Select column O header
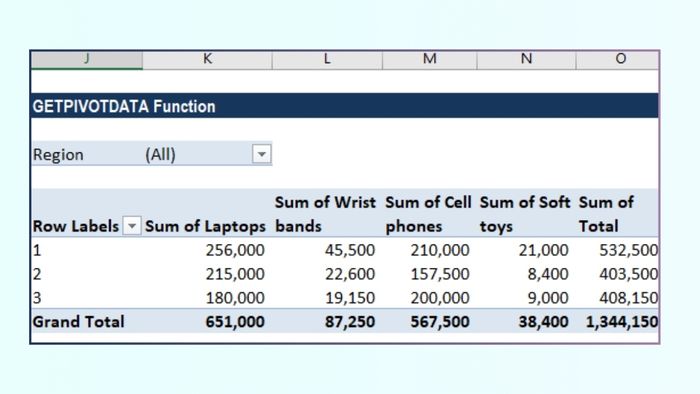Viewport: 700px width, 394px height. (x=617, y=59)
